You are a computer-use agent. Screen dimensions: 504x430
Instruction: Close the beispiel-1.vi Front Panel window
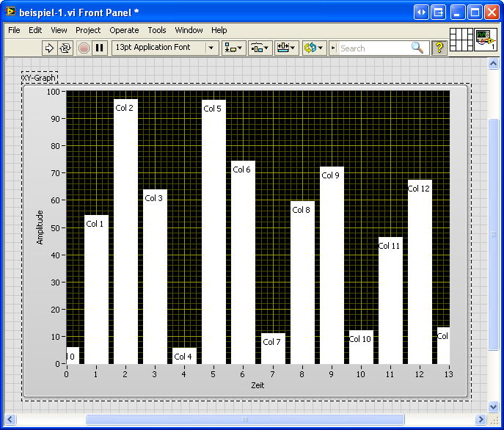tap(492, 12)
